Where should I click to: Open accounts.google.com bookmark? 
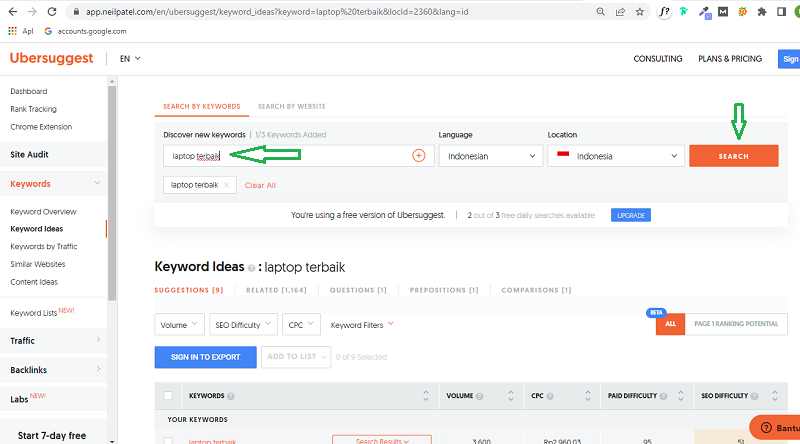point(85,31)
